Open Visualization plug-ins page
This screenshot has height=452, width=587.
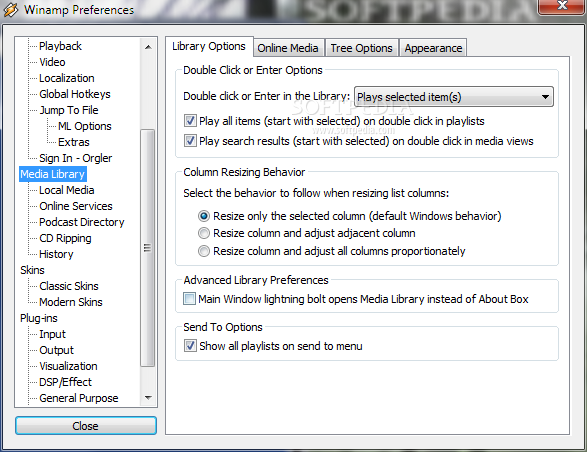68,366
